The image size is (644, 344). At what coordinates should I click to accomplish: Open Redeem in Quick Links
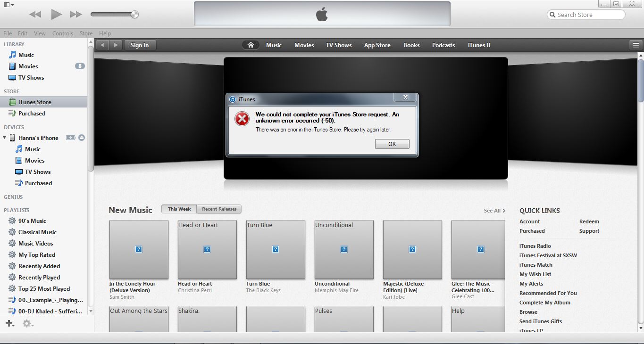point(589,221)
